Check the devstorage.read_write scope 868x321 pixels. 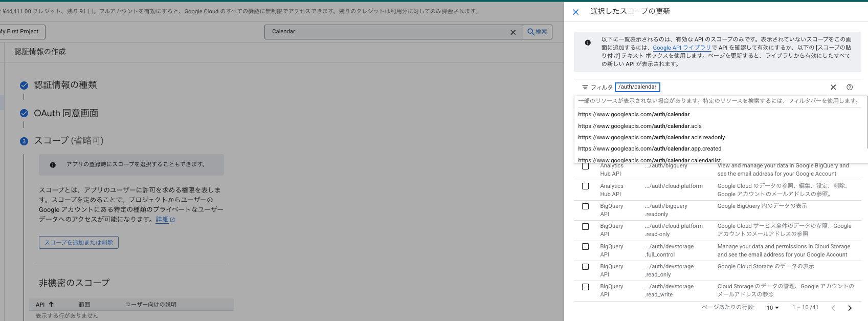pos(585,287)
